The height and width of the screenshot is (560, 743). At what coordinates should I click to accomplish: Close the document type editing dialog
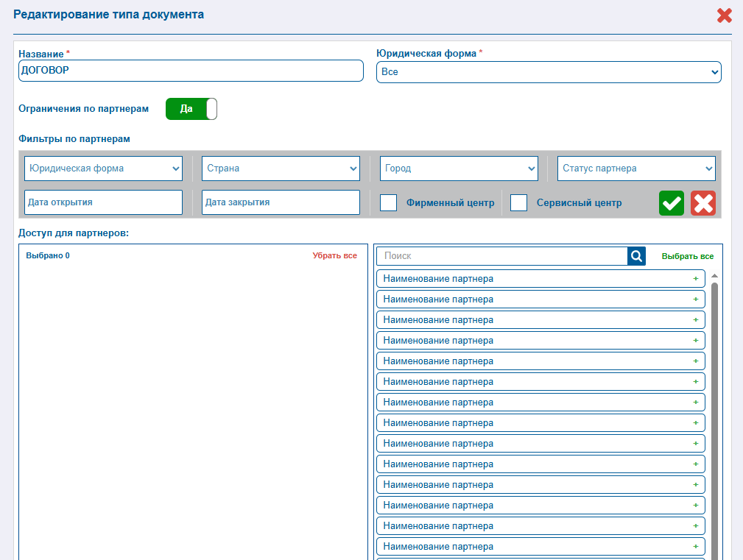coord(724,15)
